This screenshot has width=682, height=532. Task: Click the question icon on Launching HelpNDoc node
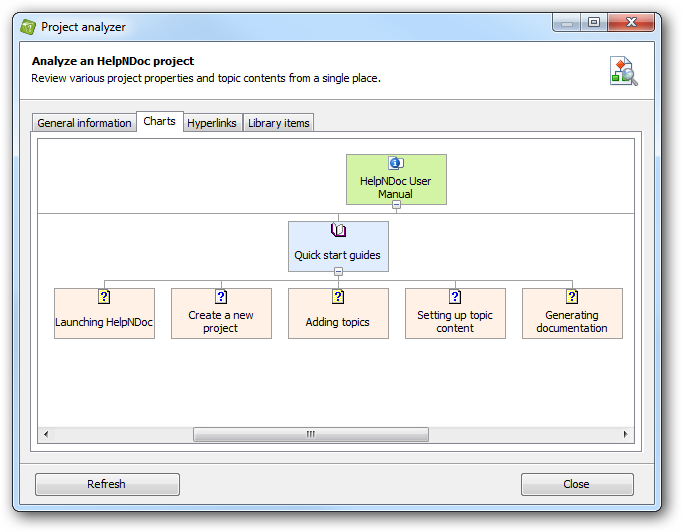click(104, 297)
